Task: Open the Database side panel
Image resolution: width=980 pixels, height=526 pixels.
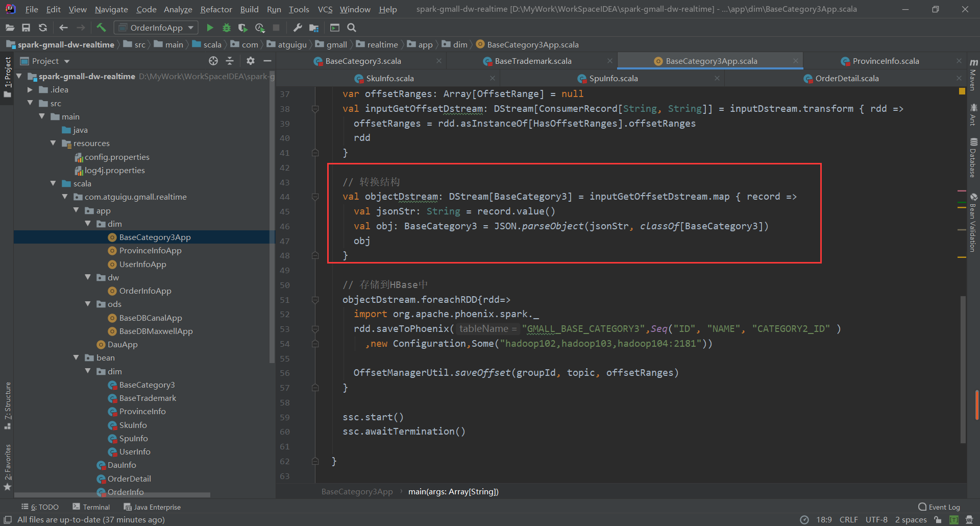Action: (x=973, y=158)
